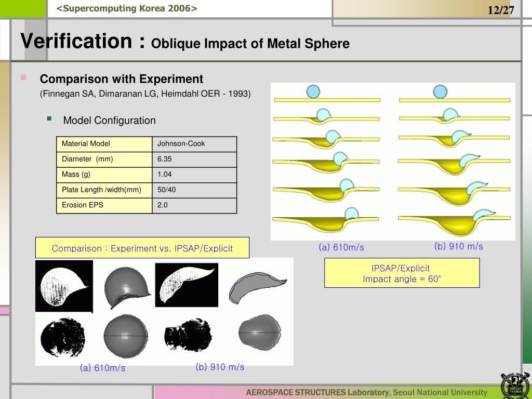The width and height of the screenshot is (532, 399).
Task: Click the 910 m/s simulated top-view pear shape
Action: pyautogui.click(x=260, y=332)
